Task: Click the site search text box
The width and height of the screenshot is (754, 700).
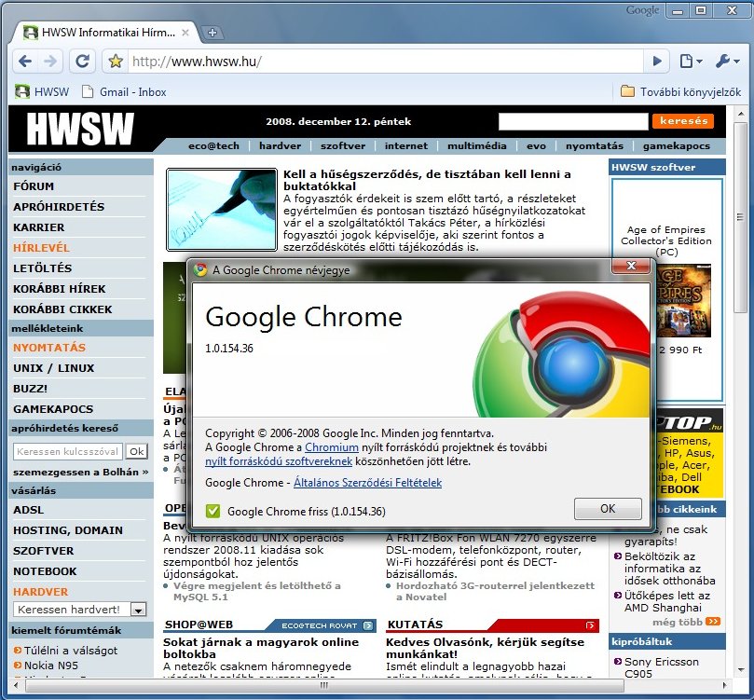Action: point(572,121)
